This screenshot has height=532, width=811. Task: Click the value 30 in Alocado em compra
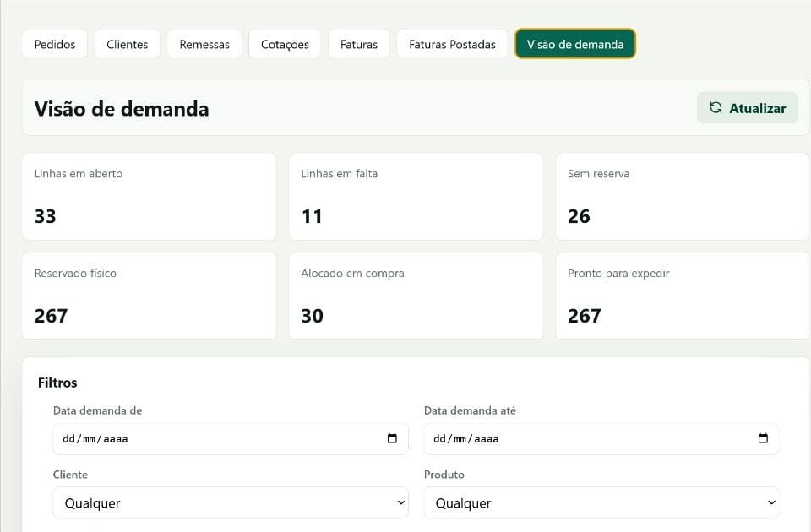coord(313,316)
